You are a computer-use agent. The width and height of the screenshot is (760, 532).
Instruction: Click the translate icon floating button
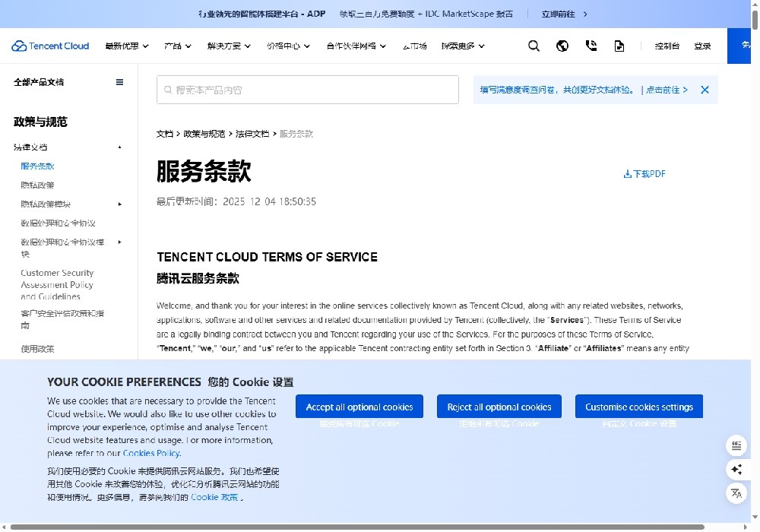(736, 493)
